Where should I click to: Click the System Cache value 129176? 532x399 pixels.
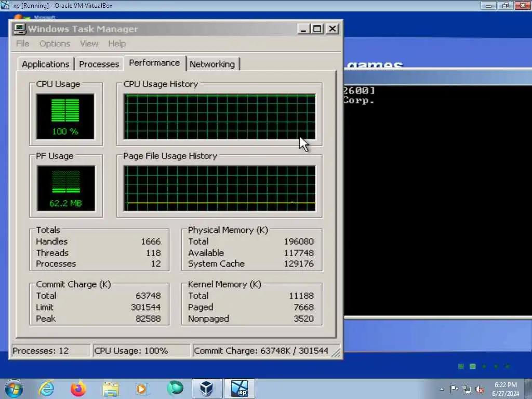point(299,263)
